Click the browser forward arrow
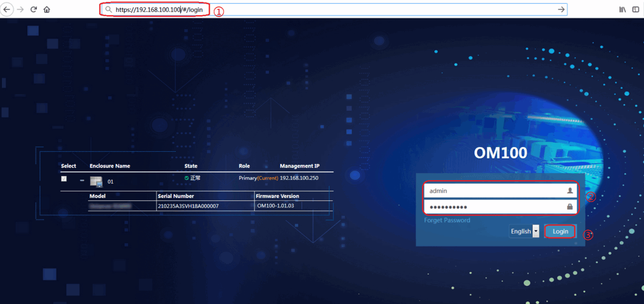The image size is (644, 304). 21,9
